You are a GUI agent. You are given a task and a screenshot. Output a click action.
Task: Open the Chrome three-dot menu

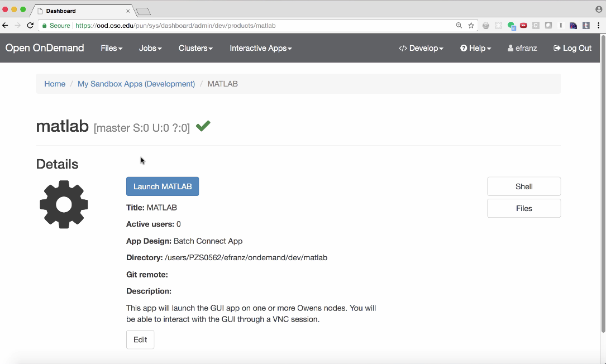pyautogui.click(x=598, y=26)
